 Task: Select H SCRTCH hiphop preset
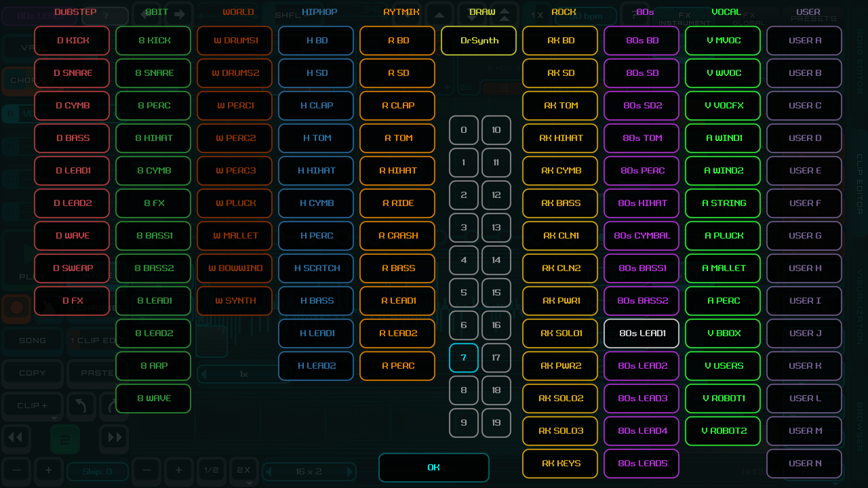[316, 268]
